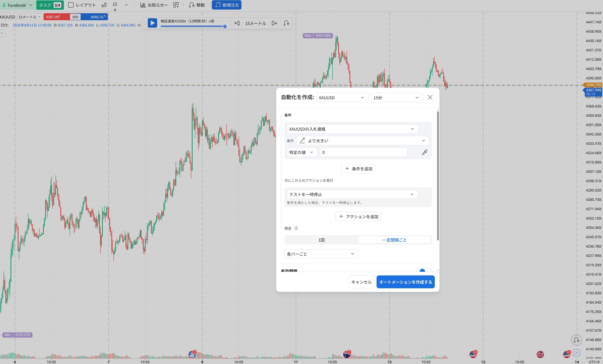Open the 15分 timeframe dropdown in dialog
603x364 pixels.
(x=397, y=98)
